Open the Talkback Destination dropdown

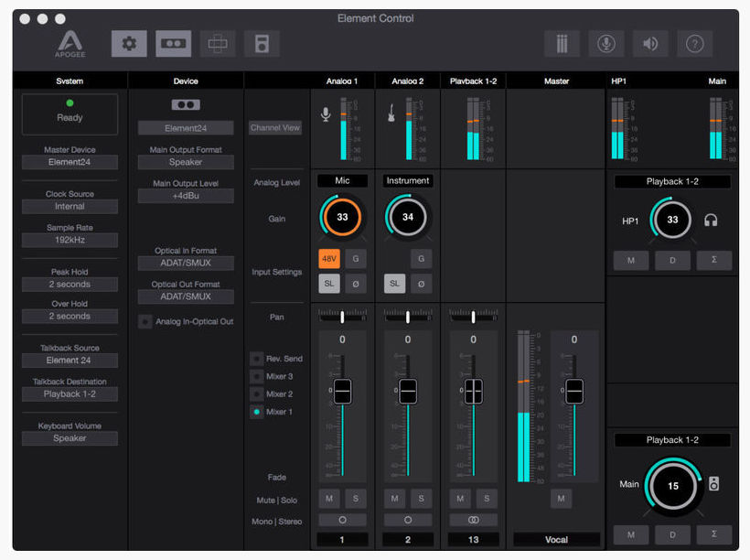pyautogui.click(x=70, y=393)
